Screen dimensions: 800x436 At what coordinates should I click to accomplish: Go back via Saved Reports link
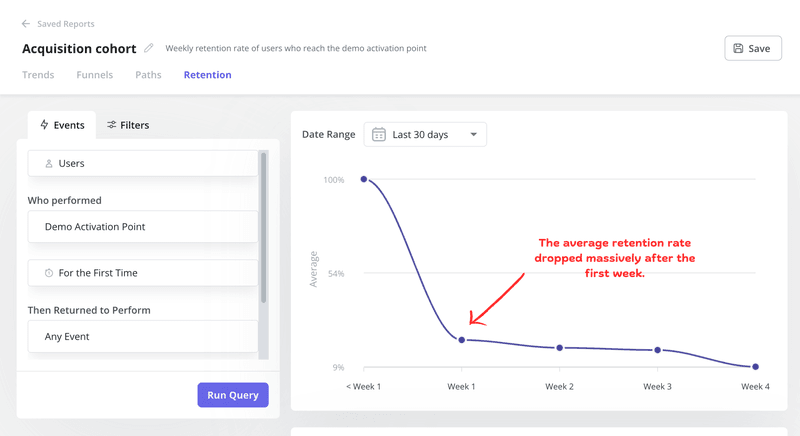click(x=65, y=24)
